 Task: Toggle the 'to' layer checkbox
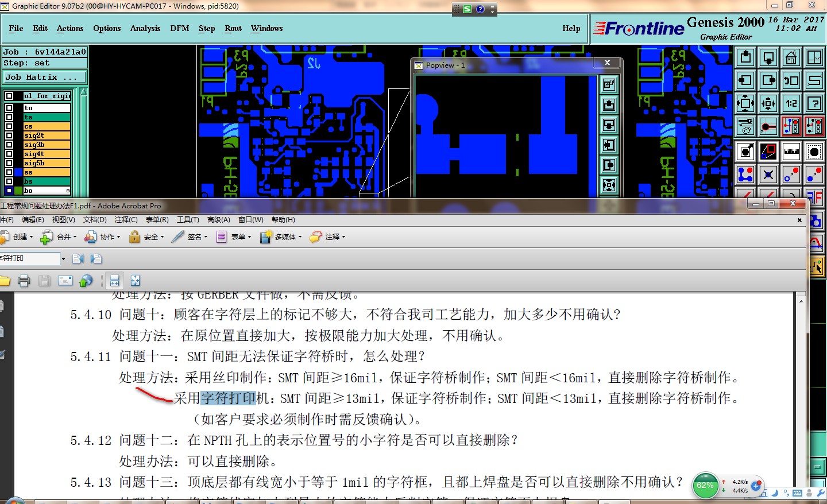(9, 108)
